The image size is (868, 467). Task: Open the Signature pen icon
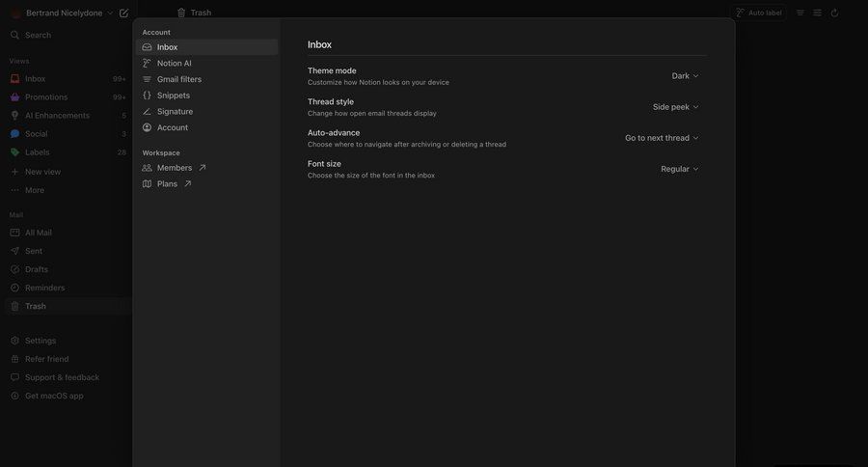[147, 112]
